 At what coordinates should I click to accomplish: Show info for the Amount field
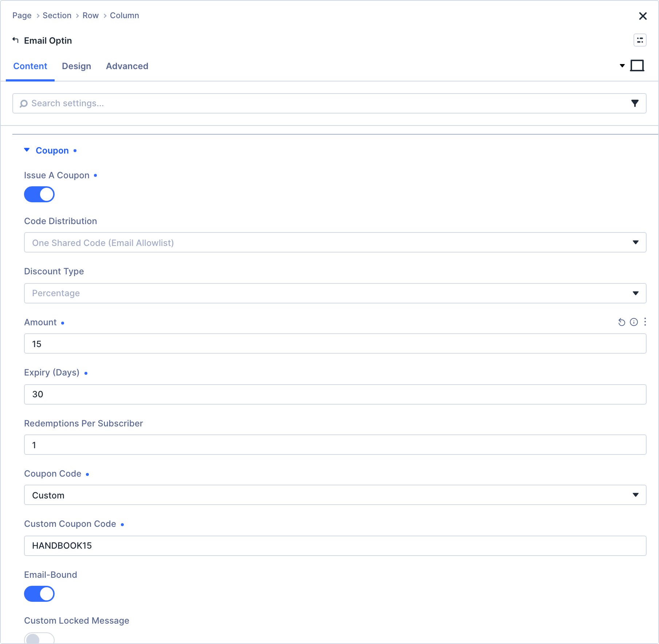click(634, 322)
